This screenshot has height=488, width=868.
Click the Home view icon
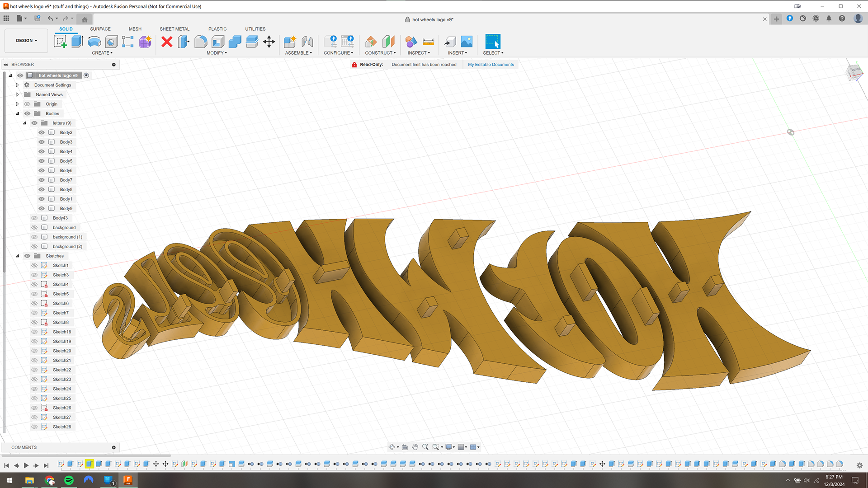(85, 19)
